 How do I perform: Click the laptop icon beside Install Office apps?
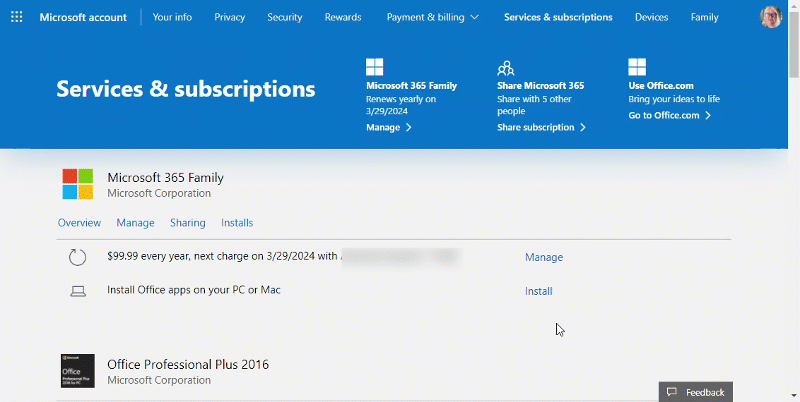pyautogui.click(x=78, y=291)
